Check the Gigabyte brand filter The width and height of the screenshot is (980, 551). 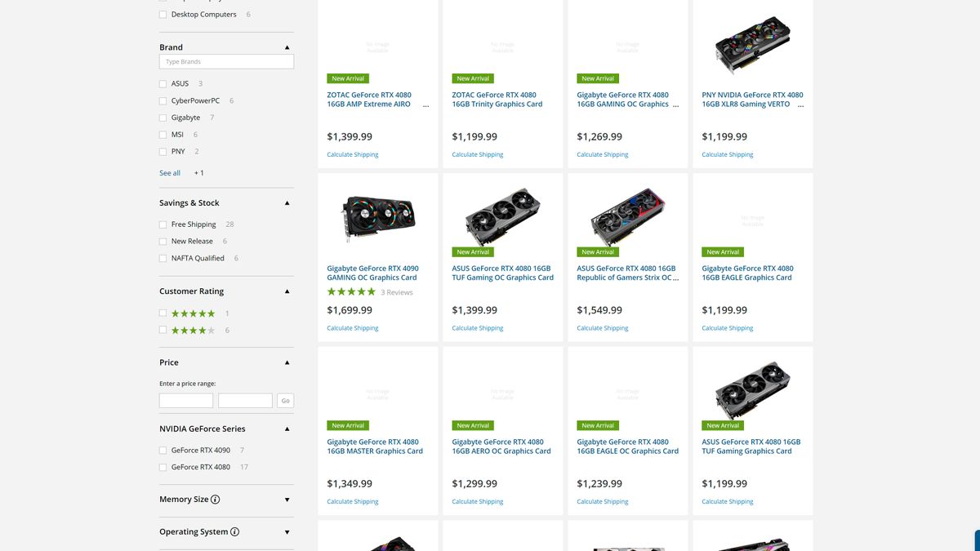(163, 118)
